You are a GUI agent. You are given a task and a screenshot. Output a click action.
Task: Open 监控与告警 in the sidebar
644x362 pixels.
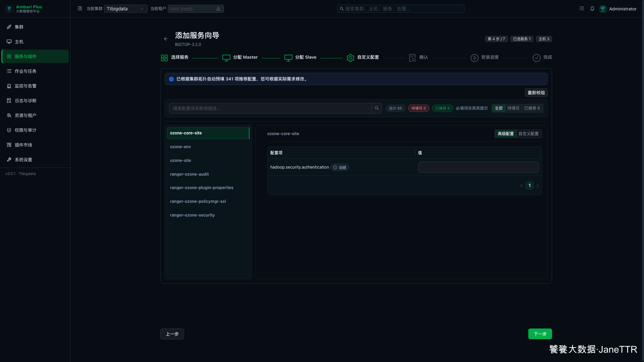pos(35,86)
